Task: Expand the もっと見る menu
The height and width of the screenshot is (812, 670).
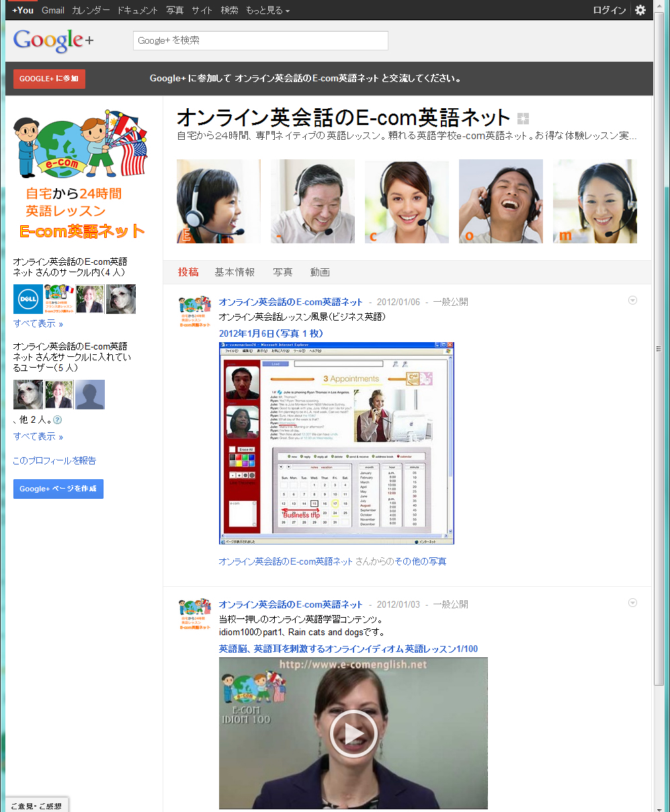Action: [267, 10]
